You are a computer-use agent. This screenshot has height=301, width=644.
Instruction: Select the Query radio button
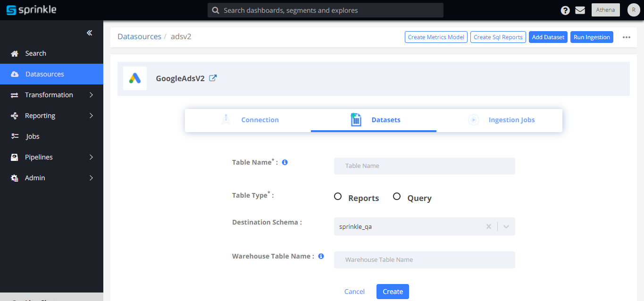pyautogui.click(x=397, y=197)
